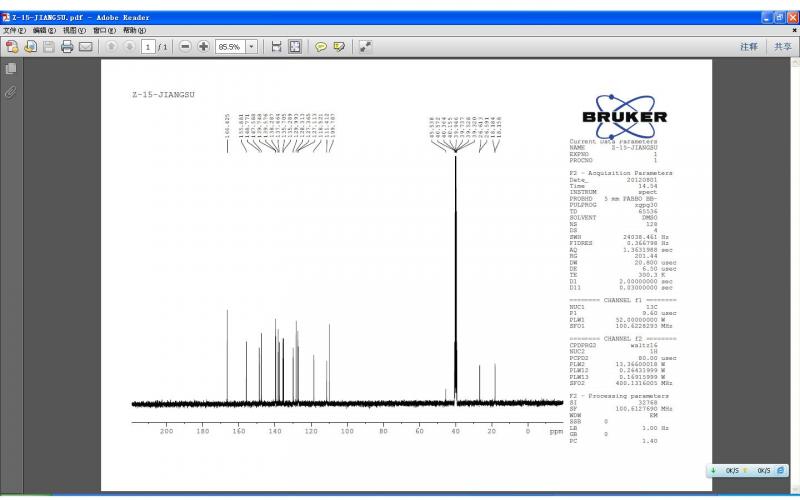Open the 文件(F) menu
800x500 pixels.
14,31
